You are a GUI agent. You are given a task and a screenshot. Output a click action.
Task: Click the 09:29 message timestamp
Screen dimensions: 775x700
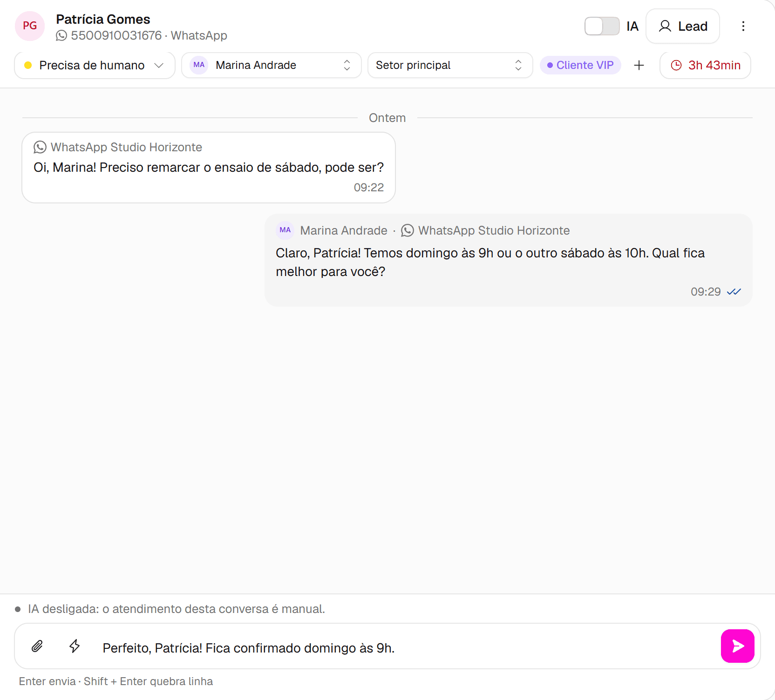(706, 292)
